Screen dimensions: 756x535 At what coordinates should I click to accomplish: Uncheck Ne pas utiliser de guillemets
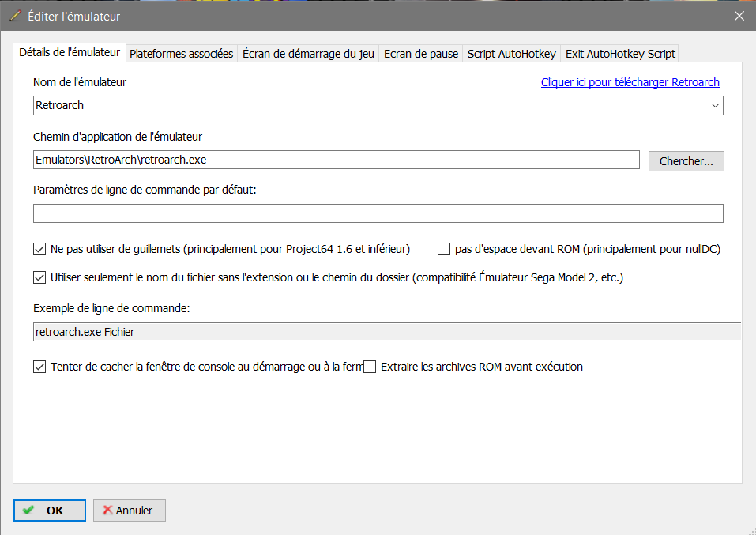[x=39, y=249]
